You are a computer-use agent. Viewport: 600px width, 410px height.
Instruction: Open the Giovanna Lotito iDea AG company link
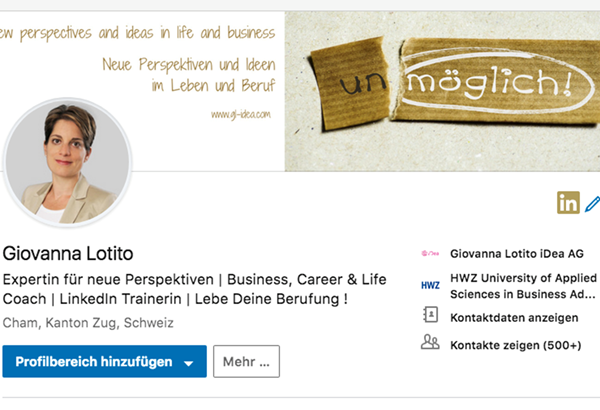[x=516, y=254]
